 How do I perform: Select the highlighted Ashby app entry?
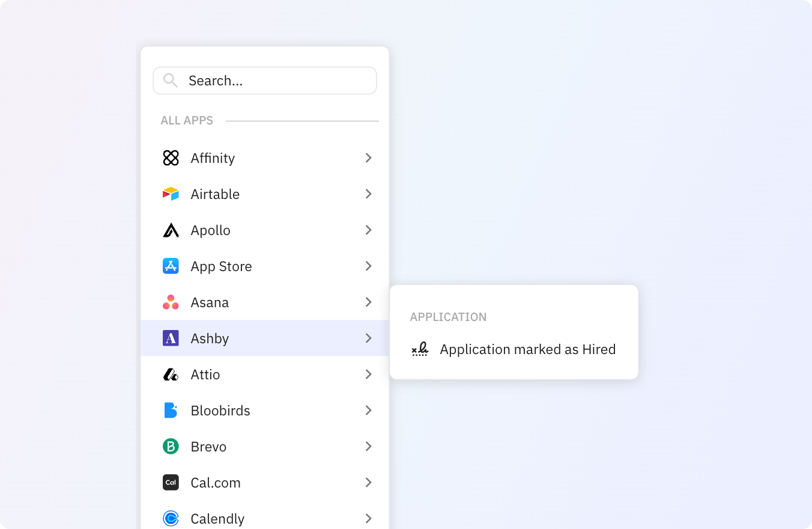tap(265, 338)
